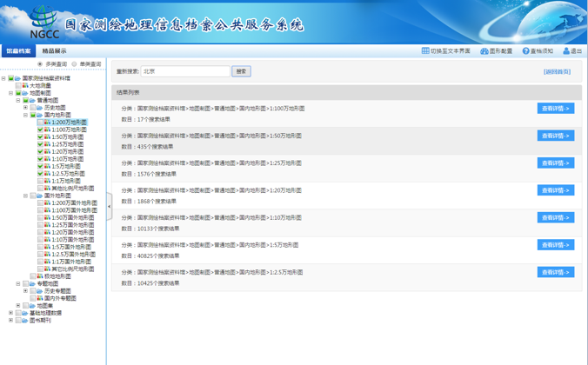Click chart icon beside 1:50万国外地形图
Viewport: 588px width, 365px height.
click(47, 217)
